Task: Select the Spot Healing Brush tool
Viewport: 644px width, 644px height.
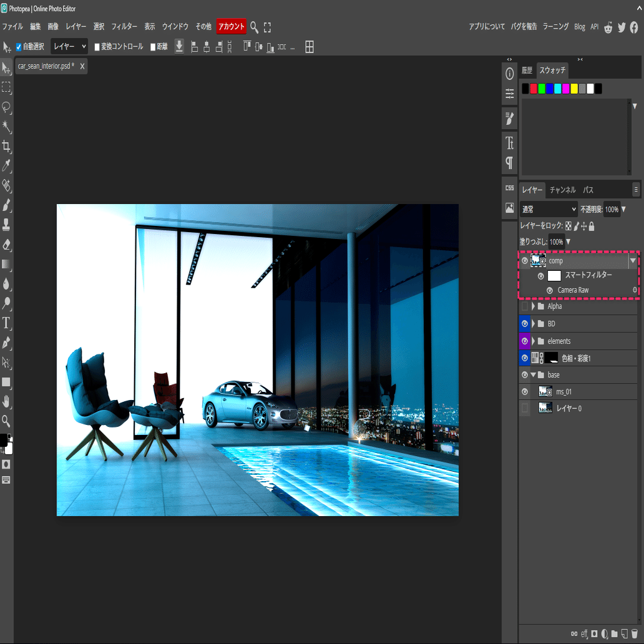Action: click(x=6, y=185)
